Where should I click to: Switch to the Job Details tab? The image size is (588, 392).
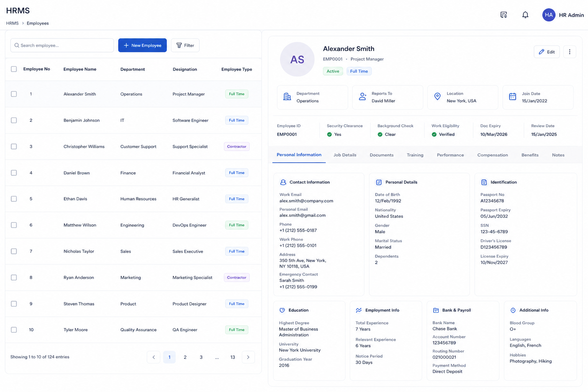(x=345, y=155)
